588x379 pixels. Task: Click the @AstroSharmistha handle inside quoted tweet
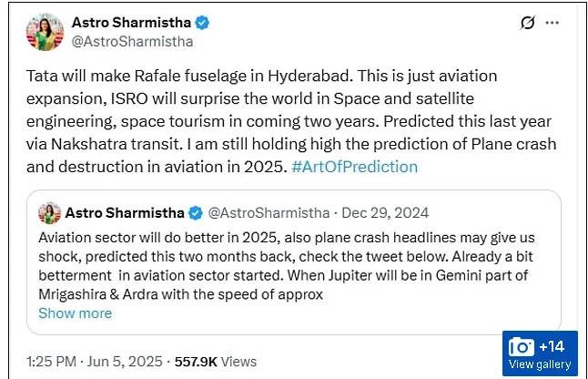269,213
